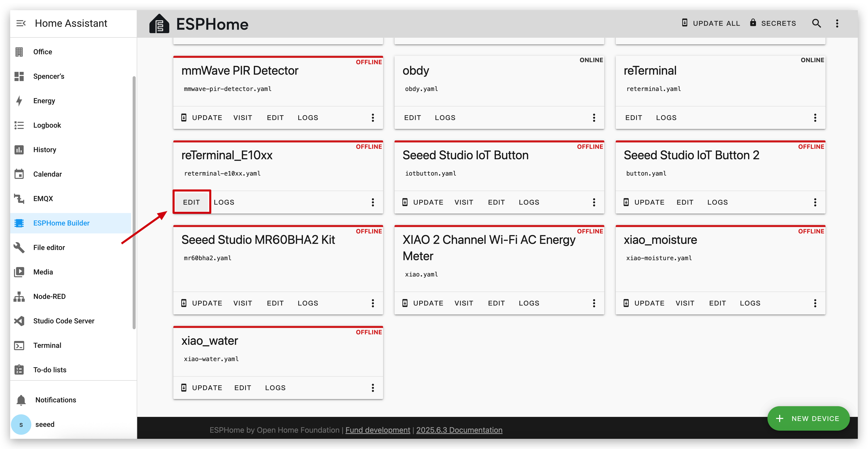The height and width of the screenshot is (449, 868).
Task: Open the History chart icon
Action: point(19,149)
